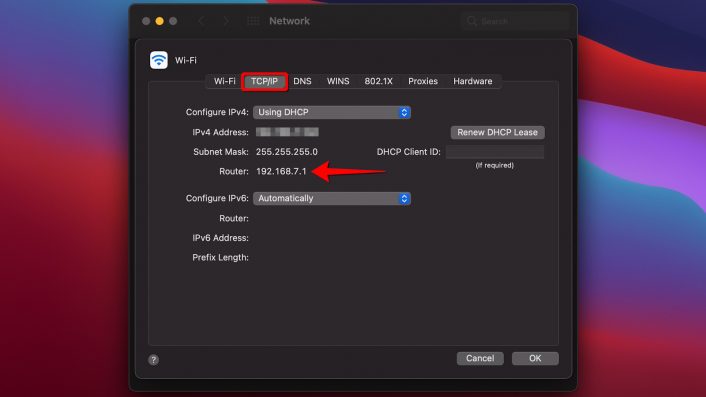This screenshot has width=706, height=397.
Task: Go back with the left chevron
Action: (x=202, y=21)
